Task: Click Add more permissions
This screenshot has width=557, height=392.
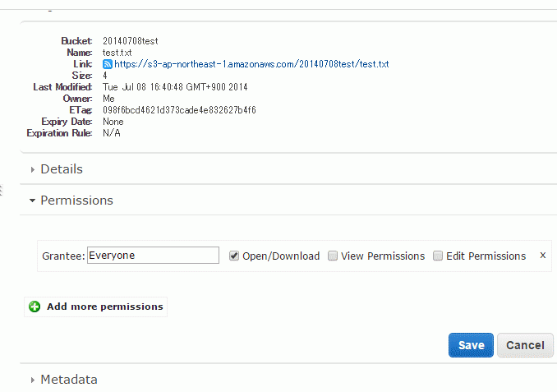Action: click(x=105, y=307)
